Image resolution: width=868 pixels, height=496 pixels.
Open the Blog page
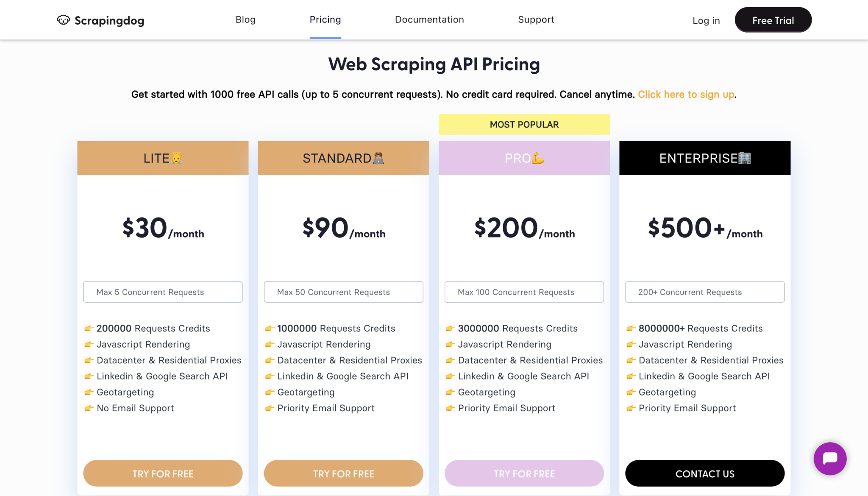pos(245,20)
